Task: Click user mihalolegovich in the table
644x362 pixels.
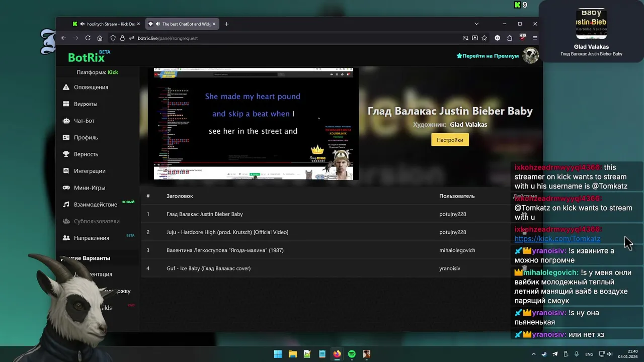Action: [x=457, y=250]
